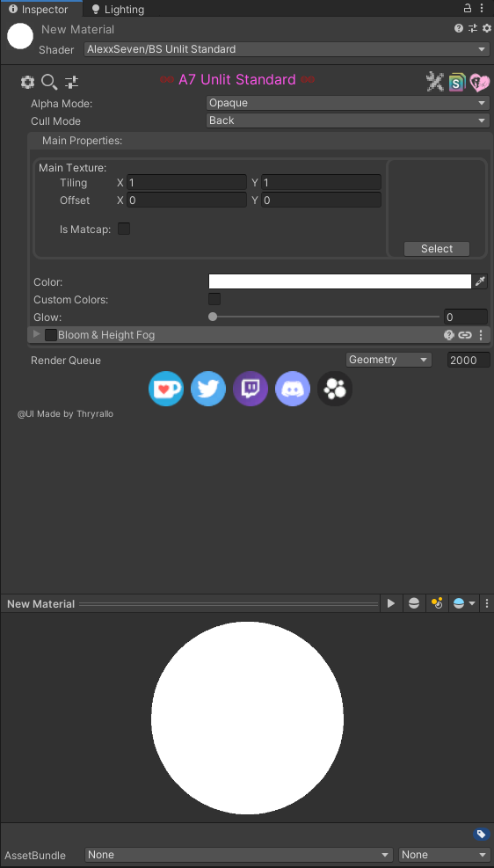Open Bloom & Height Fog help icon

point(449,335)
